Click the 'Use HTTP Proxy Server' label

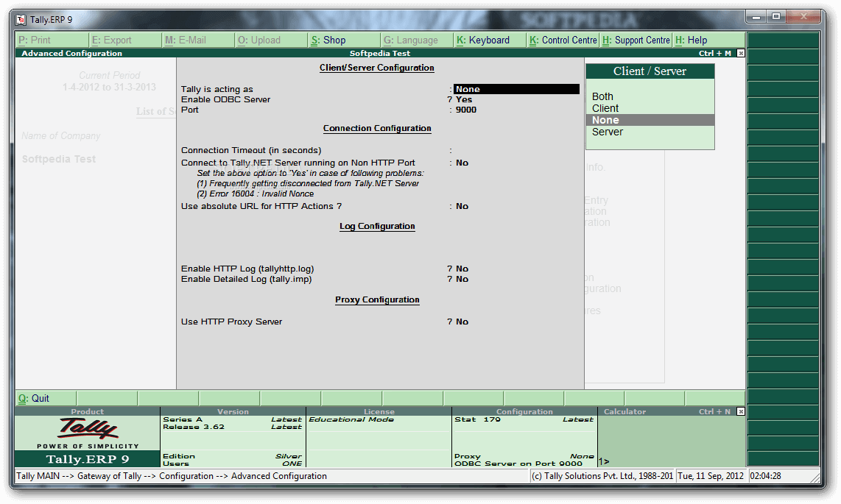tap(231, 322)
